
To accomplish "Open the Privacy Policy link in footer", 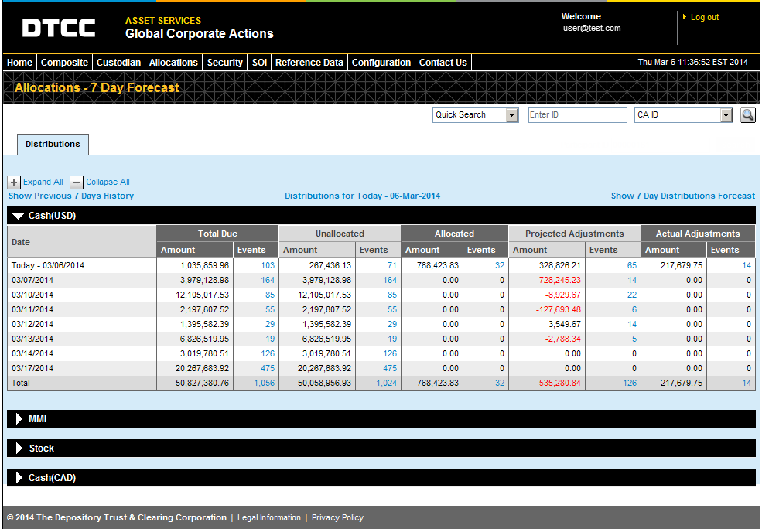I will (x=337, y=518).
